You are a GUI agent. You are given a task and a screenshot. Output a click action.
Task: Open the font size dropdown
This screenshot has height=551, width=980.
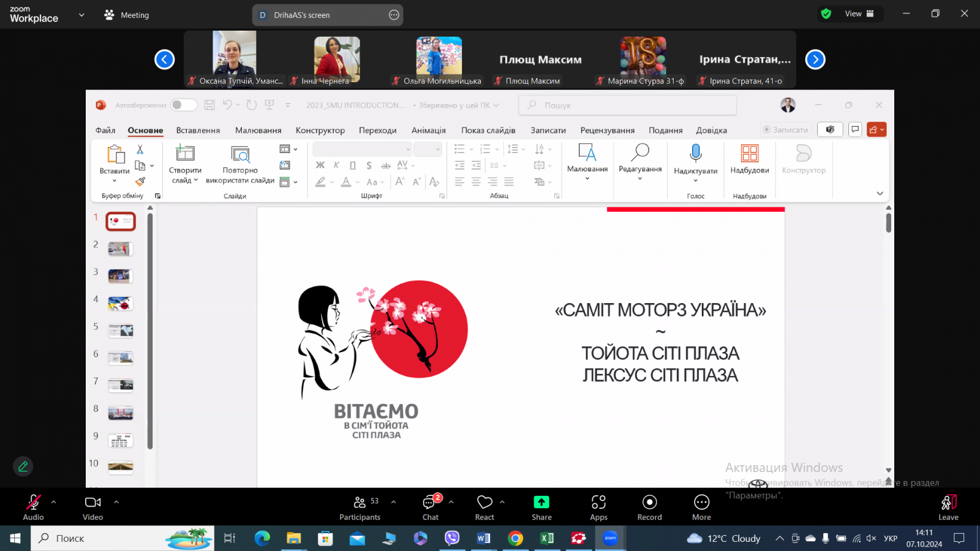point(438,149)
